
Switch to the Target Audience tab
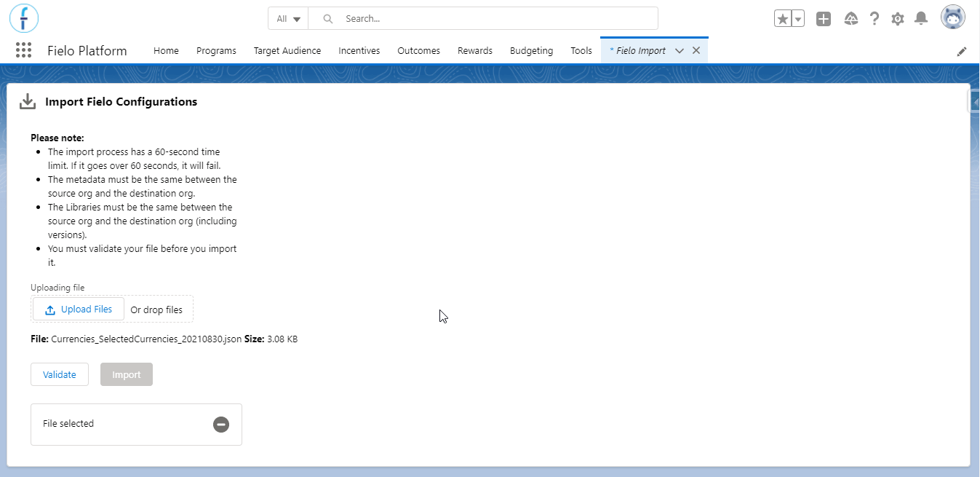pos(287,51)
